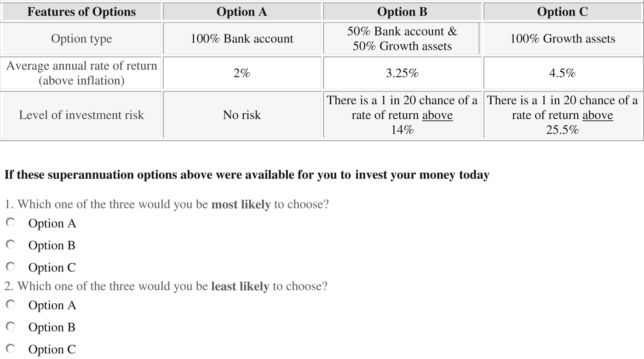Select Option C as most likely choice
The height and width of the screenshot is (359, 644).
coord(11,266)
